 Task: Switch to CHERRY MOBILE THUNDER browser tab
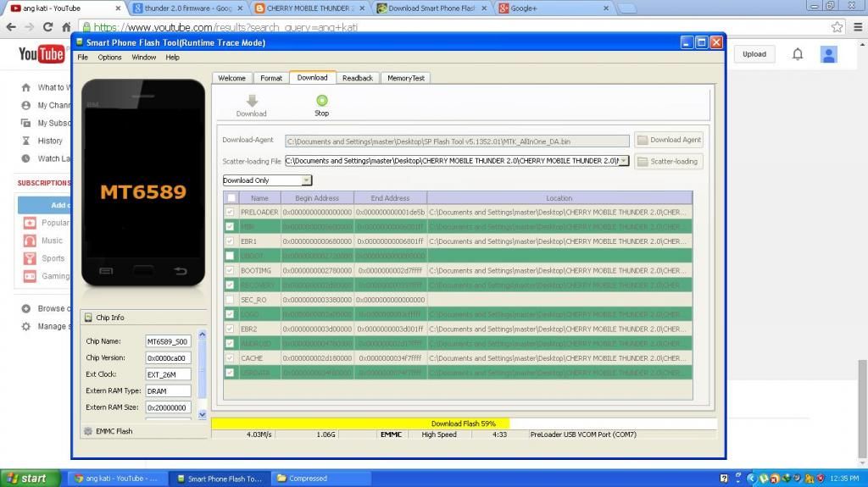[310, 8]
